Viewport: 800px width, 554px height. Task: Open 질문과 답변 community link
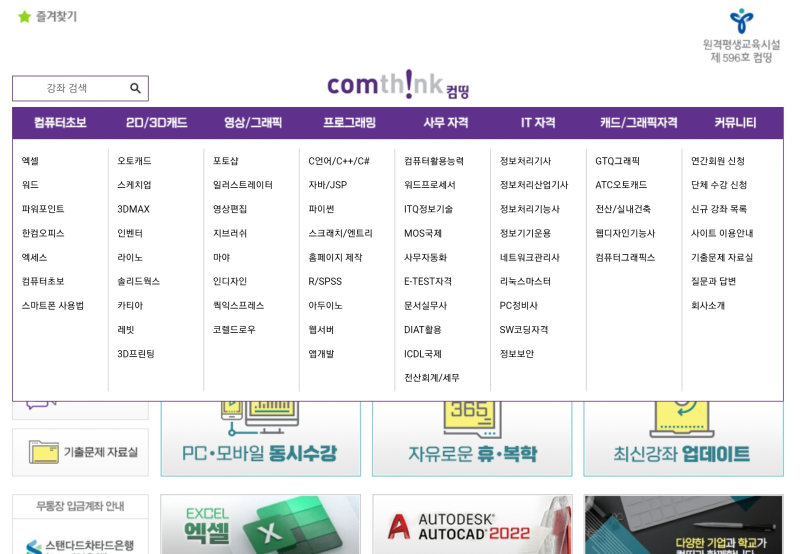coord(713,282)
